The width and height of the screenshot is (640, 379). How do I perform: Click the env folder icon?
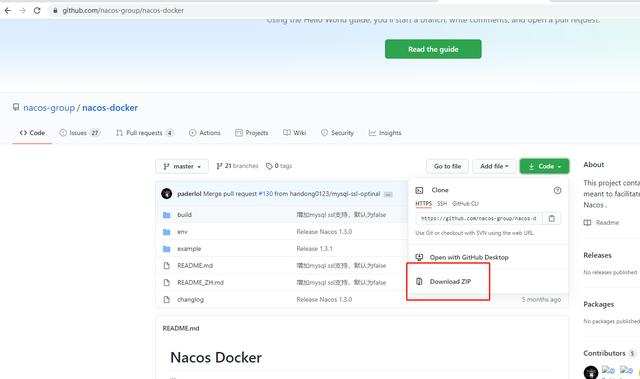(167, 232)
